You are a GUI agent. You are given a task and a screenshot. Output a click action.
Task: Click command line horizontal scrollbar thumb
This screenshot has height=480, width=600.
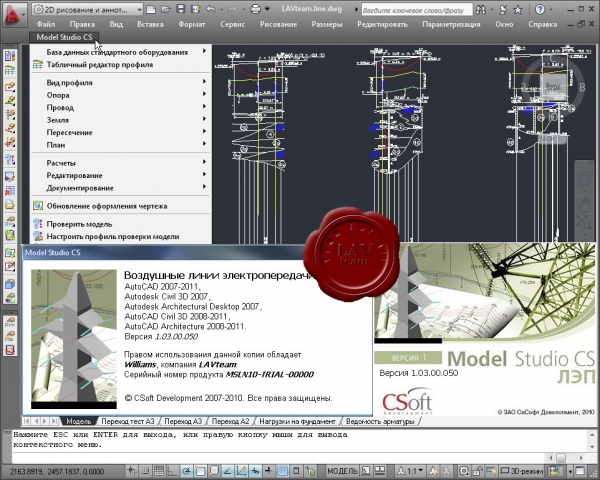[x=561, y=457]
